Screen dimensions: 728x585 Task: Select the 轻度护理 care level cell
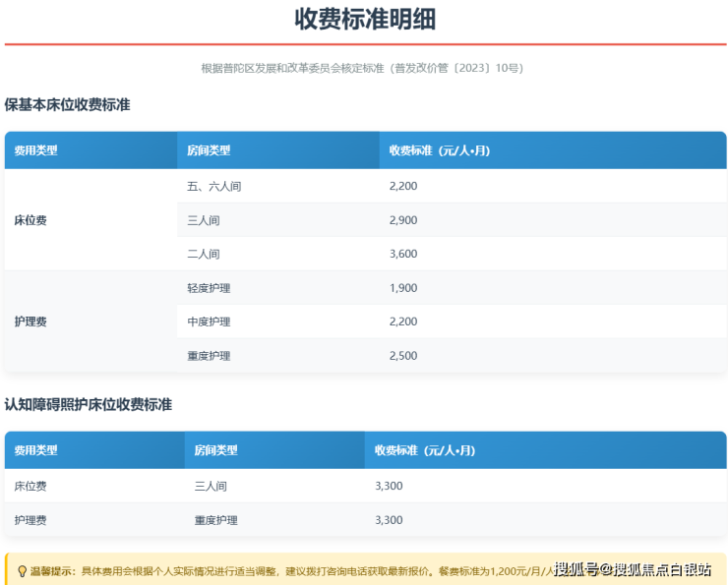209,288
